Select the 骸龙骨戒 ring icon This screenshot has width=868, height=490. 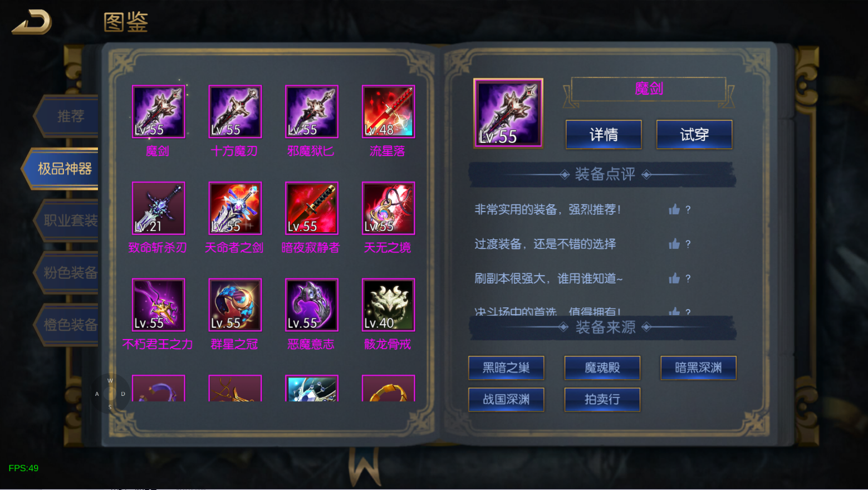[389, 305]
